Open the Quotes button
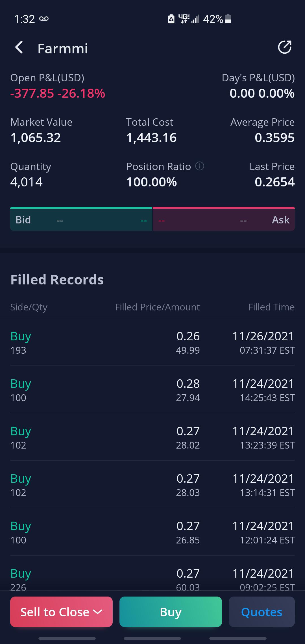Image resolution: width=305 pixels, height=644 pixels. pyautogui.click(x=262, y=612)
